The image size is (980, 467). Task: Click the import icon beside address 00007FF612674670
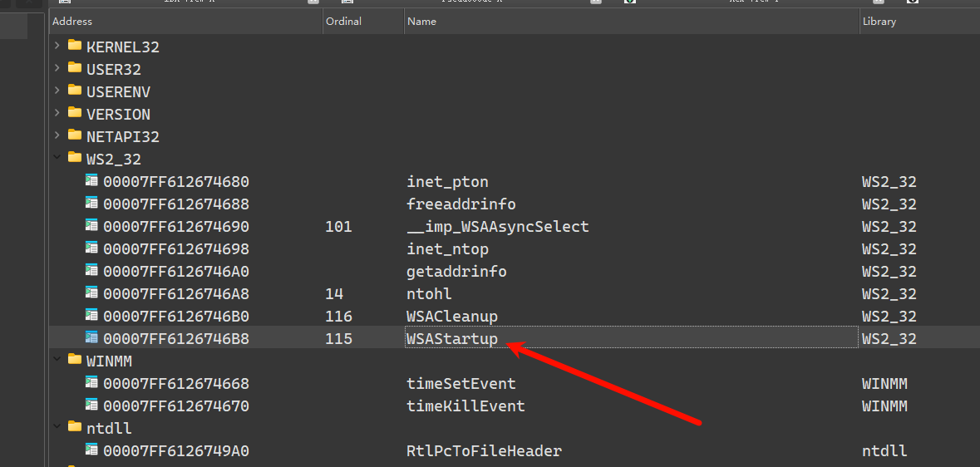point(92,406)
